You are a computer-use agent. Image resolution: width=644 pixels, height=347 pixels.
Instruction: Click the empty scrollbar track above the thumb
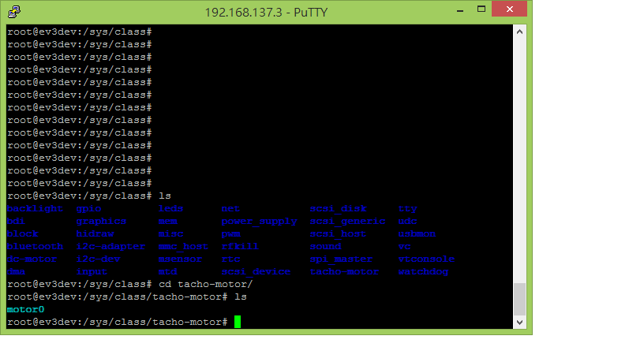pos(519,160)
